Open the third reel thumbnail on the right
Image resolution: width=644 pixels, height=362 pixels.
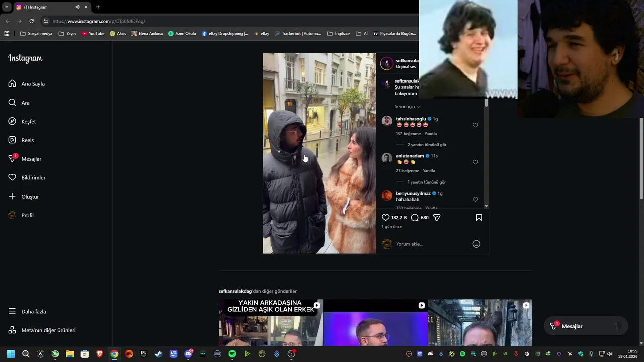(480, 323)
